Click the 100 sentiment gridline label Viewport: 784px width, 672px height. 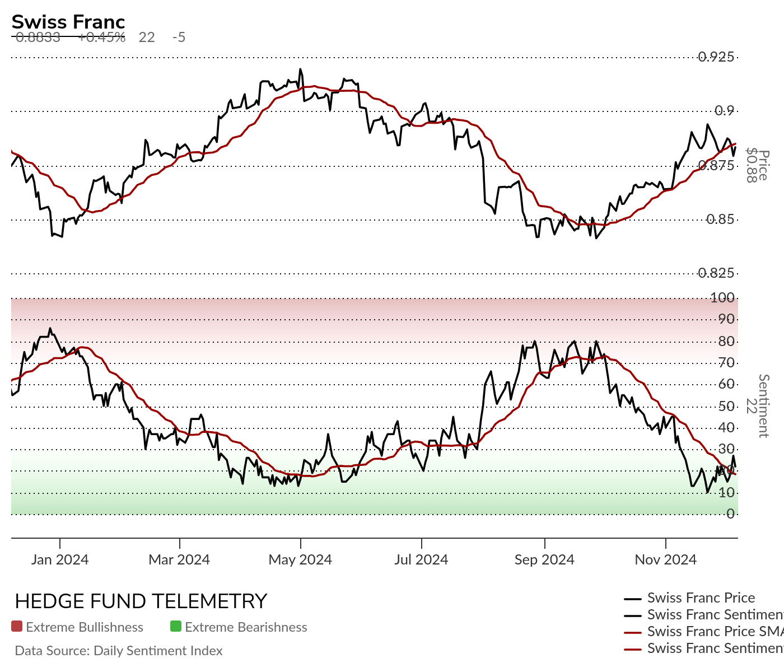(722, 297)
